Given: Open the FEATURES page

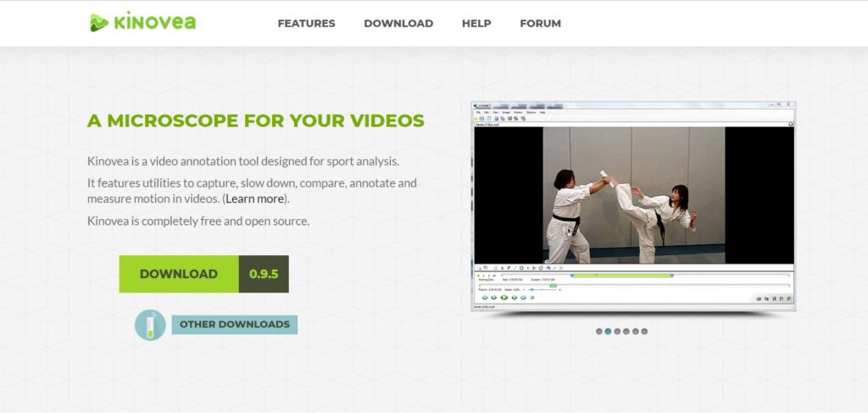Looking at the screenshot, I should click(306, 24).
